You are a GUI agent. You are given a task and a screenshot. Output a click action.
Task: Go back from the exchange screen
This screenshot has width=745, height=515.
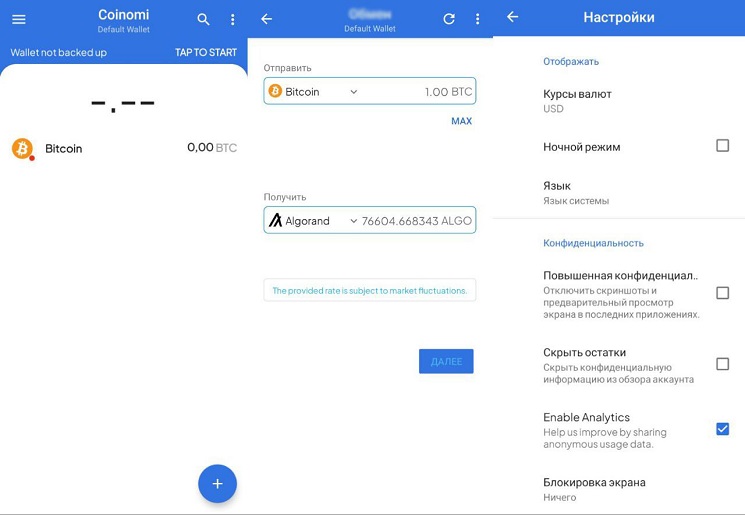coord(266,19)
